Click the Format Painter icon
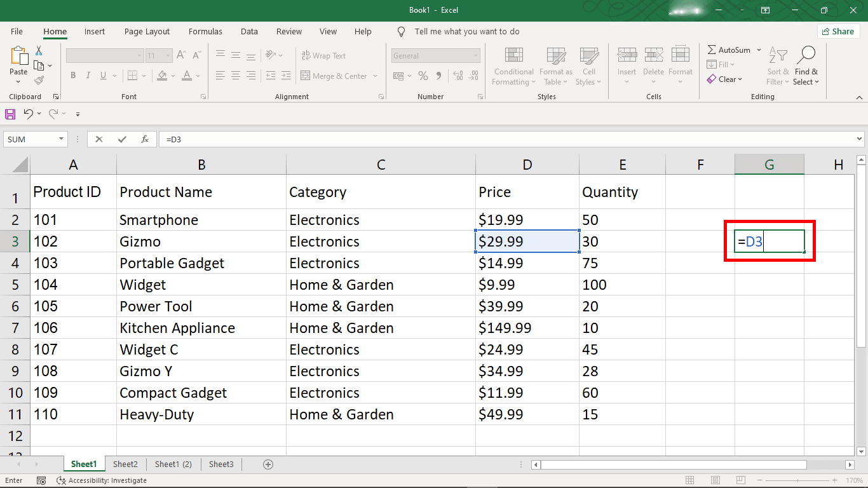Image resolution: width=868 pixels, height=488 pixels. point(38,79)
